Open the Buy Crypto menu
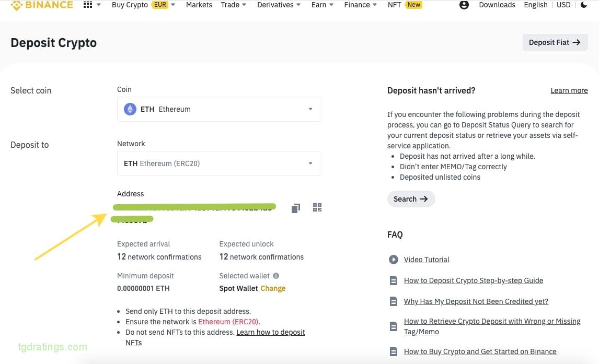Screen dimensions: 599x364 130,5
